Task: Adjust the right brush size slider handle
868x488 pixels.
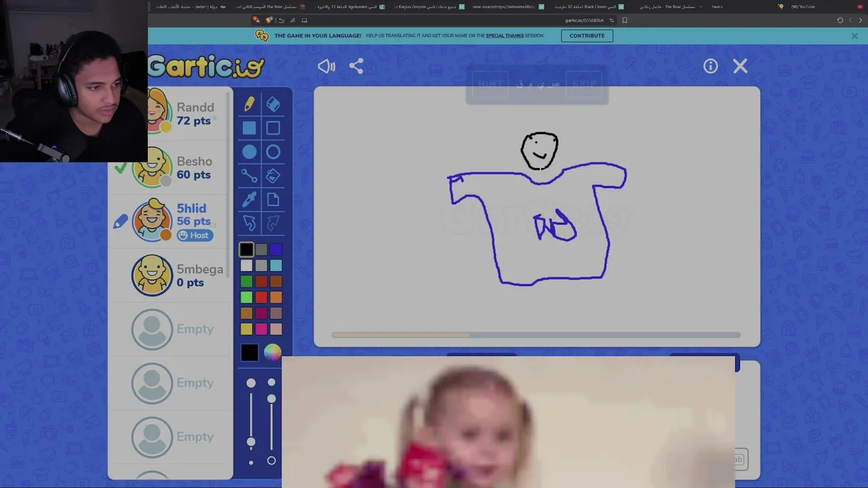Action: [271, 399]
